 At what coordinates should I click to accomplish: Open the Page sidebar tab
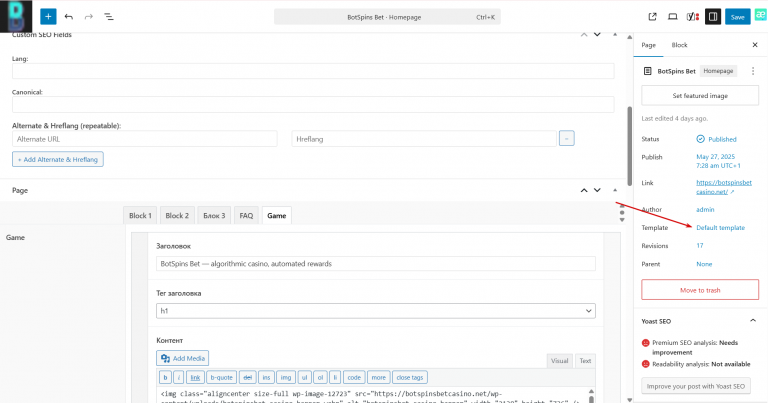pyautogui.click(x=648, y=45)
